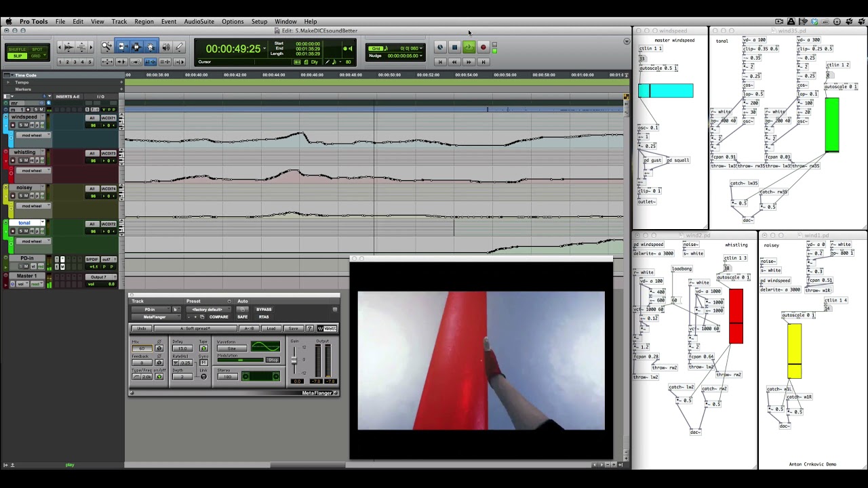This screenshot has width=868, height=488.
Task: Toggle BYPASS on the MetaFlanger plugin
Action: pyautogui.click(x=264, y=310)
